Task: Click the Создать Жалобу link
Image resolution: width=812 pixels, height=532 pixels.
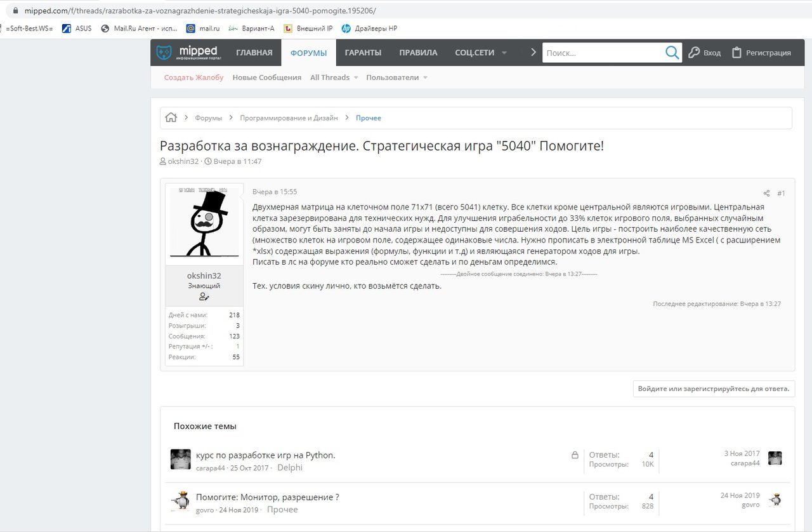Action: (193, 77)
